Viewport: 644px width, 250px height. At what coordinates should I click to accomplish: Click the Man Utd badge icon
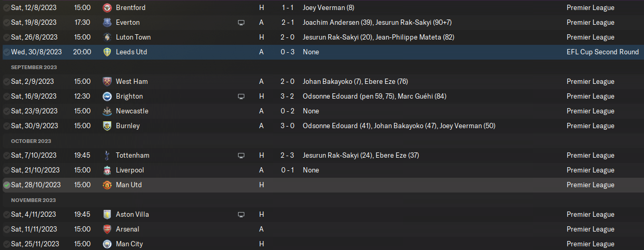coord(107,185)
